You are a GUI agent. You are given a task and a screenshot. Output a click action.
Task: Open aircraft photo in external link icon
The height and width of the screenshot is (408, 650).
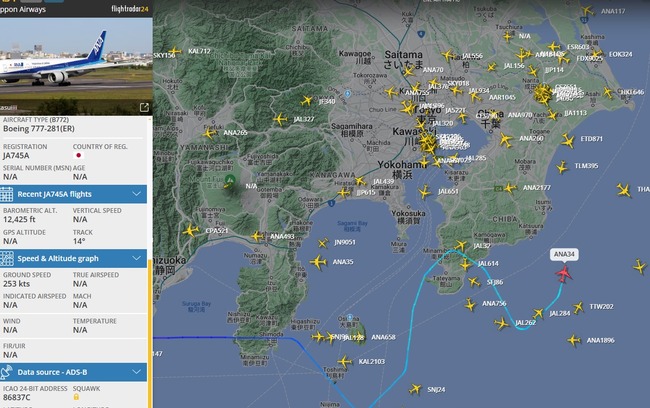[144, 108]
